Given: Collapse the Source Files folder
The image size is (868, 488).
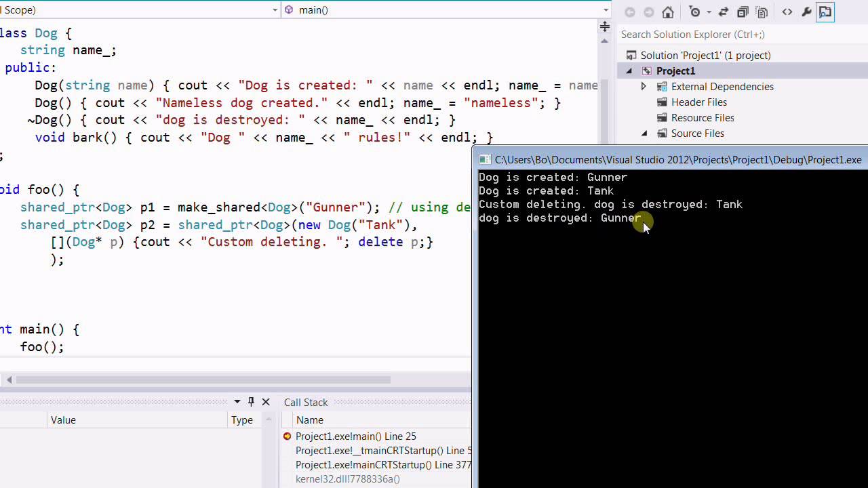Looking at the screenshot, I should (x=644, y=134).
